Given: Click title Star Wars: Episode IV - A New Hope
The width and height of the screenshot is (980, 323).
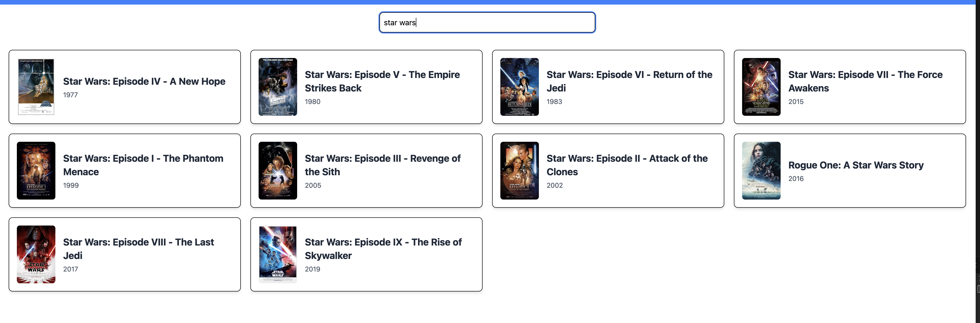Looking at the screenshot, I should (144, 81).
